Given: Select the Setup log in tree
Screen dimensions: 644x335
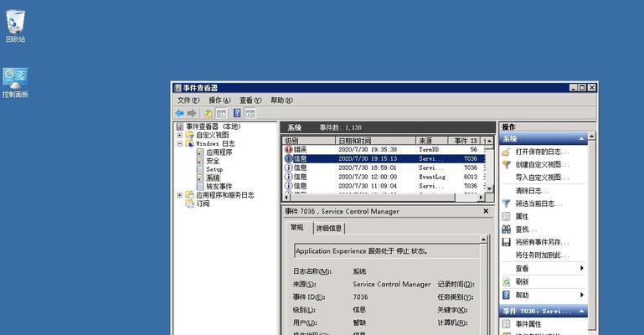Looking at the screenshot, I should coord(214,169).
